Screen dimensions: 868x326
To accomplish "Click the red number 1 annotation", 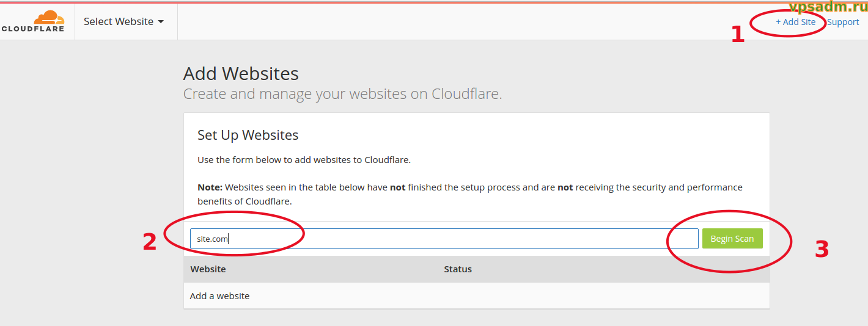I will (738, 35).
